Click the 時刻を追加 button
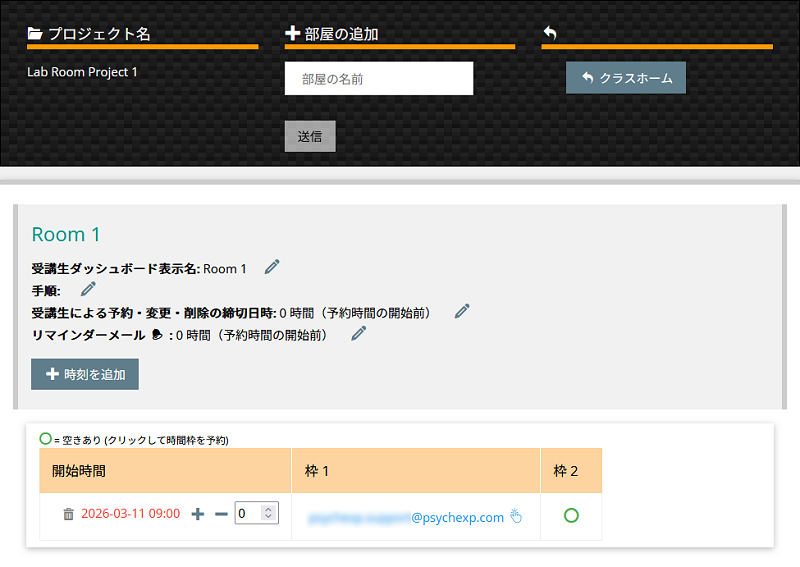The image size is (800, 567). (85, 374)
